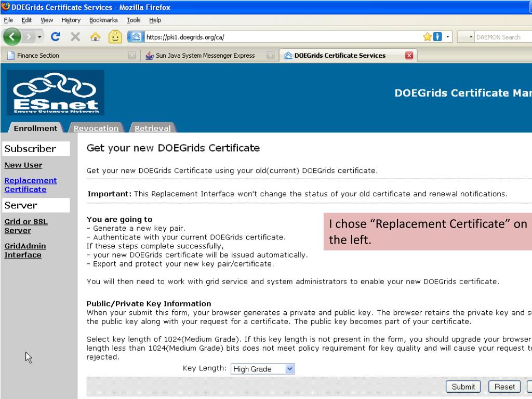
Task: Open the back/forward history dropdown arrow
Action: tap(39, 37)
